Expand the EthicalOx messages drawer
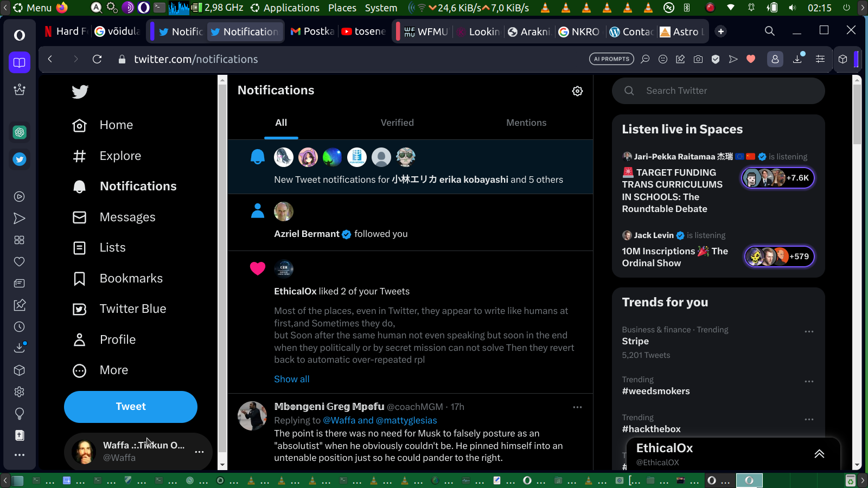This screenshot has height=488, width=868. (819, 454)
